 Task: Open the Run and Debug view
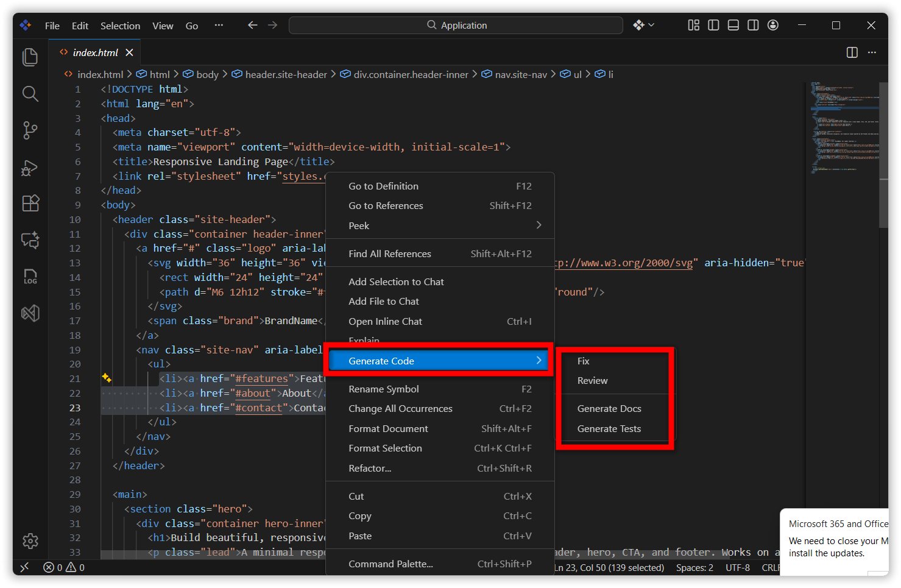(30, 168)
